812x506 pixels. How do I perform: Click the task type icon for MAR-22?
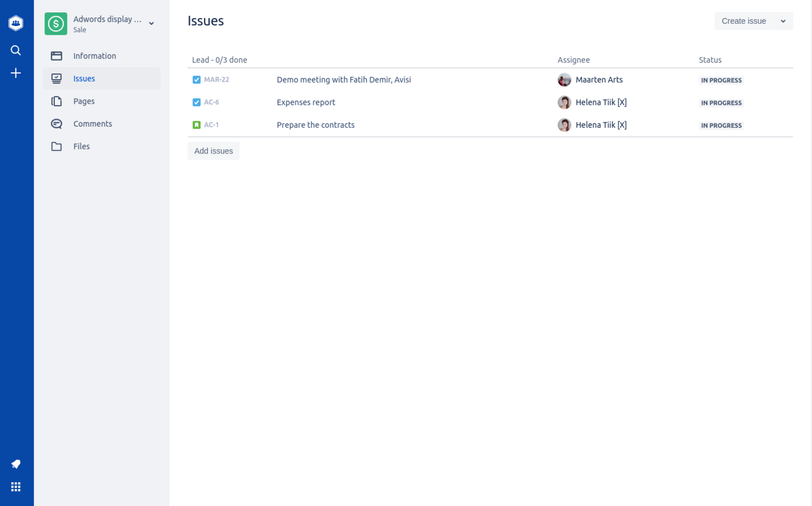click(197, 80)
